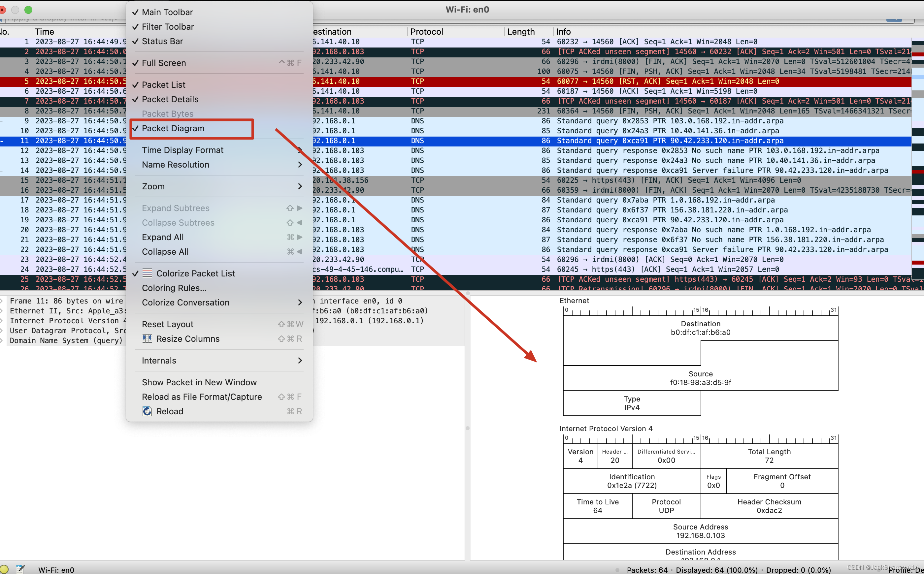Select Show Packet in New Window
Screen dimensions: 924x574
(199, 382)
